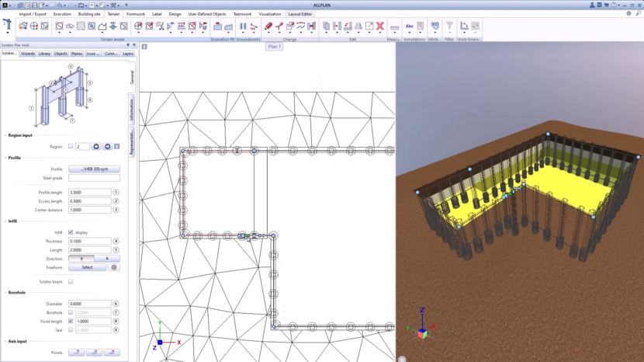Uncheck the Fixed length checkbox
Viewport: 644px width, 362px height.
71,321
